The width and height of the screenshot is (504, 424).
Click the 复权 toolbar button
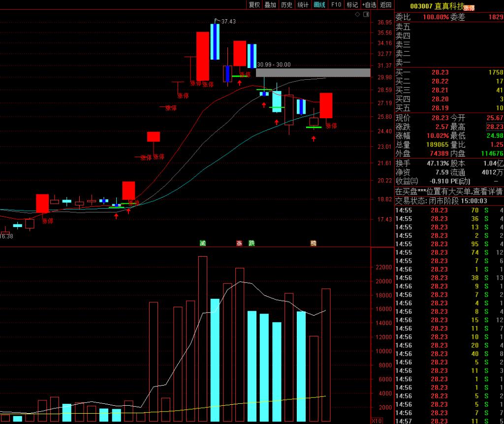click(254, 5)
